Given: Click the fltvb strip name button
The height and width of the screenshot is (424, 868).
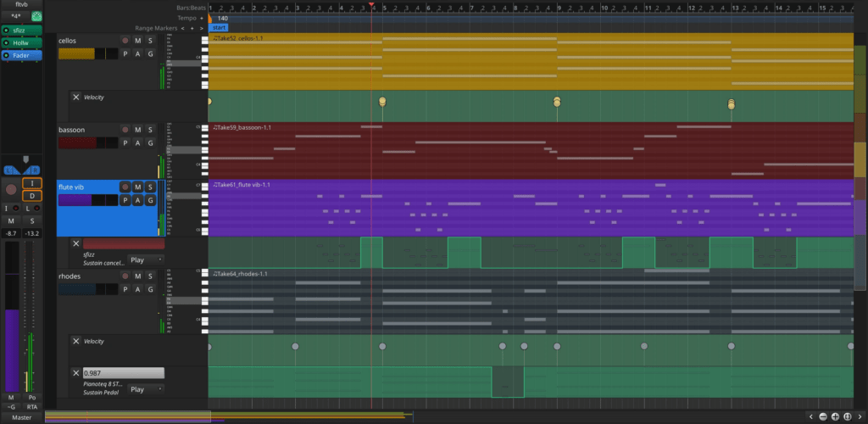Looking at the screenshot, I should 21,4.
